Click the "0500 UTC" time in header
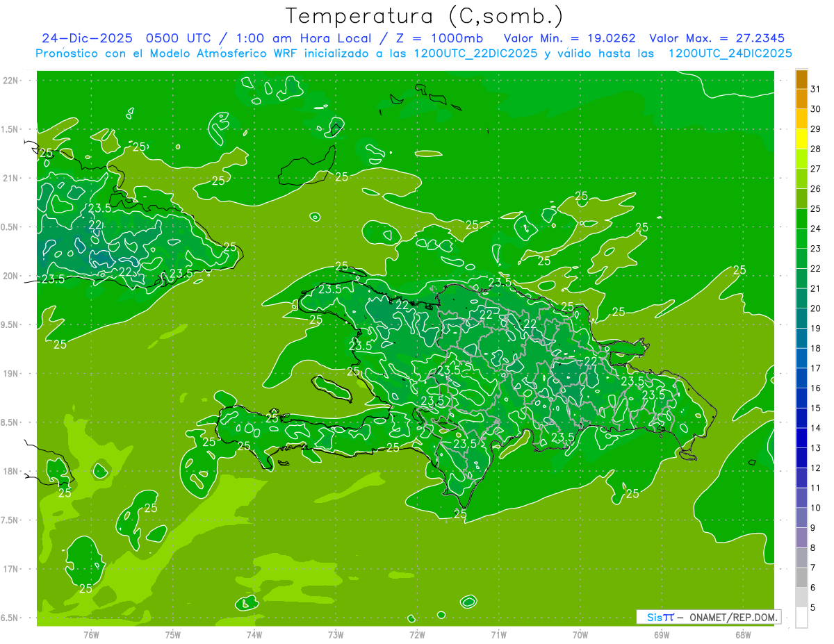This screenshot has height=644, width=834. 177,38
